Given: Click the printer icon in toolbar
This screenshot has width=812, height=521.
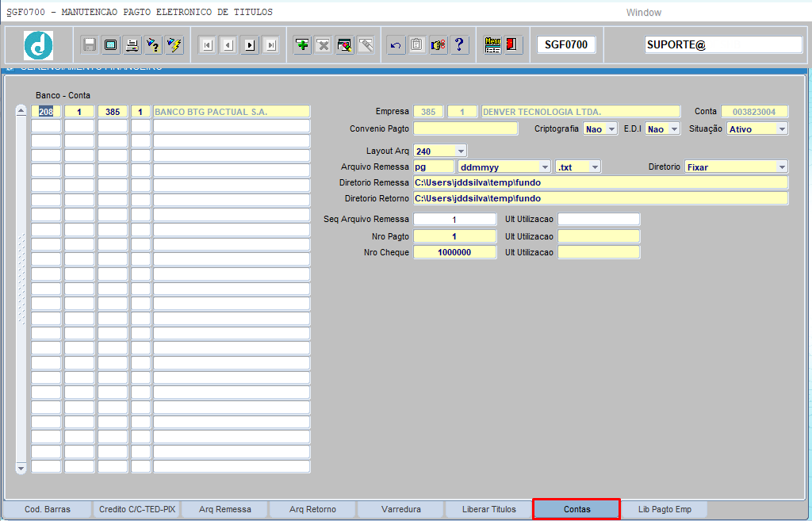Looking at the screenshot, I should [132, 45].
